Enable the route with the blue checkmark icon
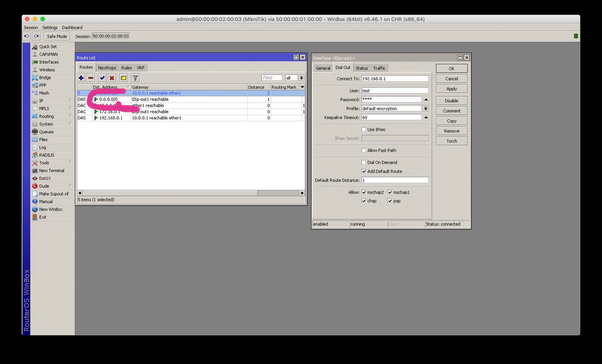 tap(102, 78)
